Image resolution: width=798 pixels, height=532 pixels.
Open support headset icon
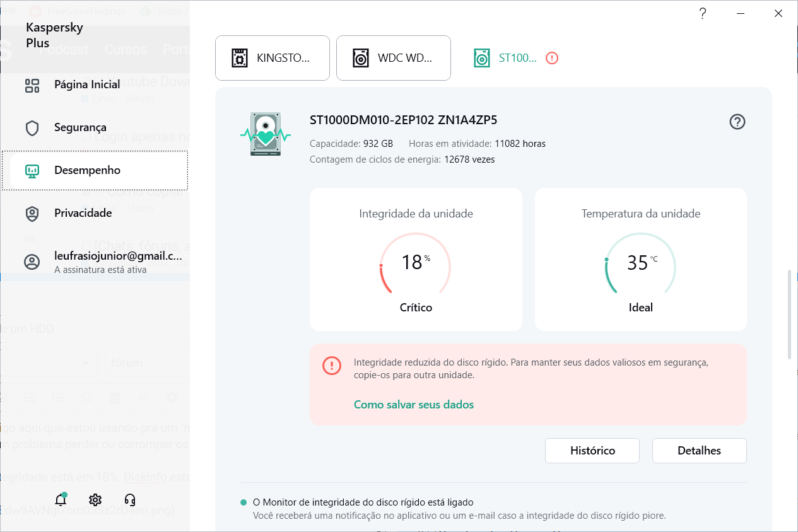(x=130, y=500)
